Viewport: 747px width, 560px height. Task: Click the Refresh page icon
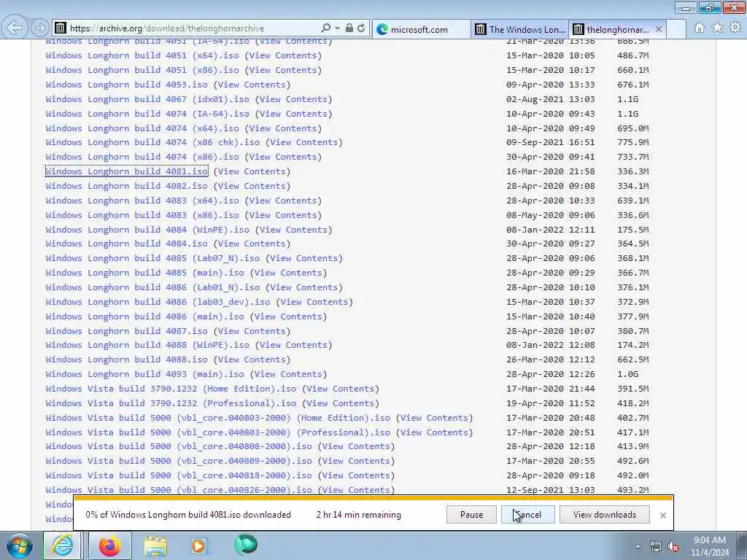tap(361, 28)
